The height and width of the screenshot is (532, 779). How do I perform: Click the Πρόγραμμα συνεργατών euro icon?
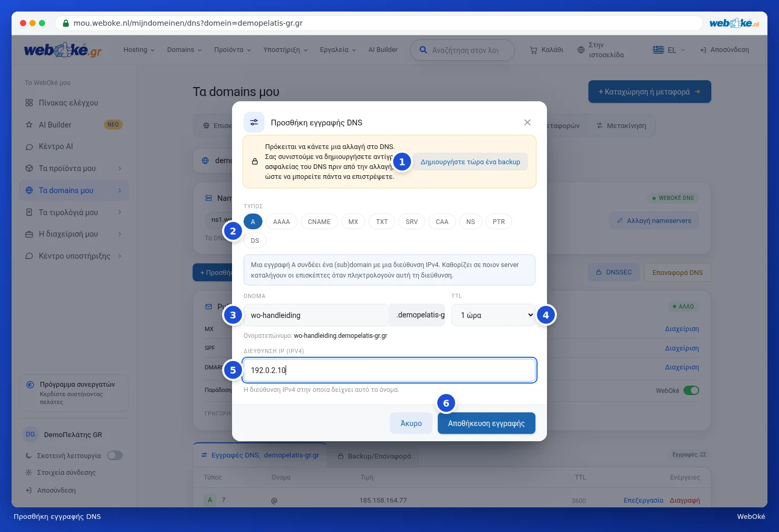click(x=30, y=385)
